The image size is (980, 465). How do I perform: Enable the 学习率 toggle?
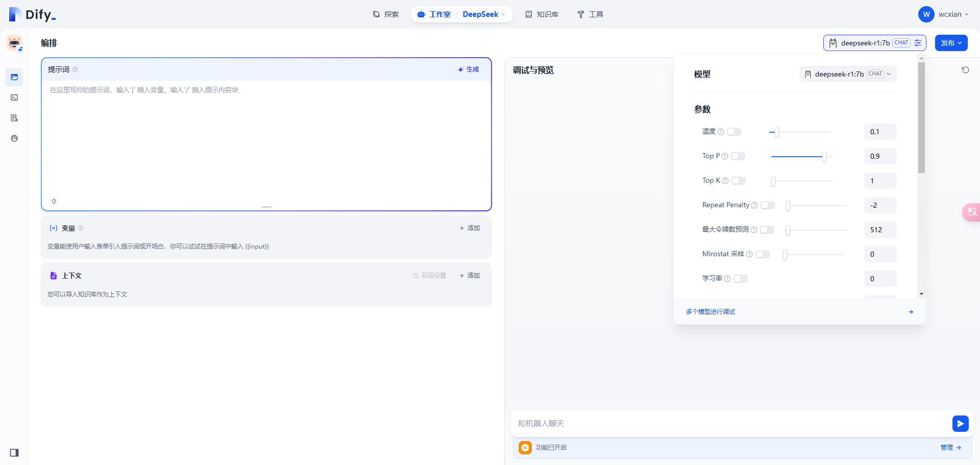click(741, 279)
